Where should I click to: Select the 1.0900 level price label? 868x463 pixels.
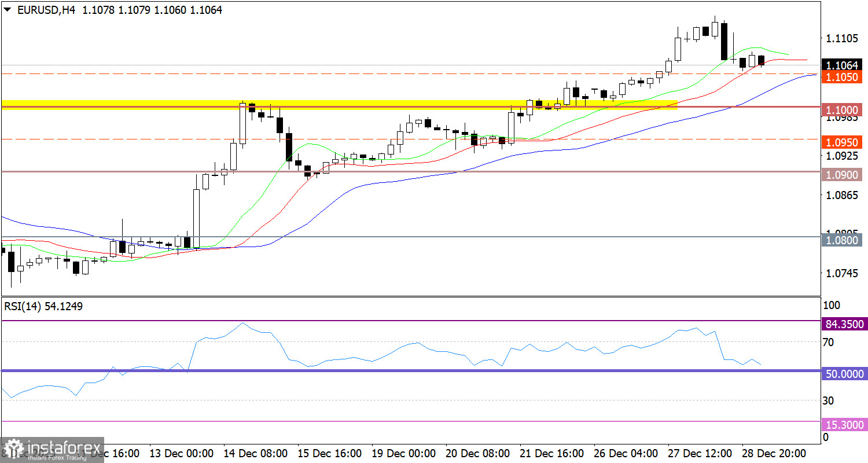click(x=842, y=174)
